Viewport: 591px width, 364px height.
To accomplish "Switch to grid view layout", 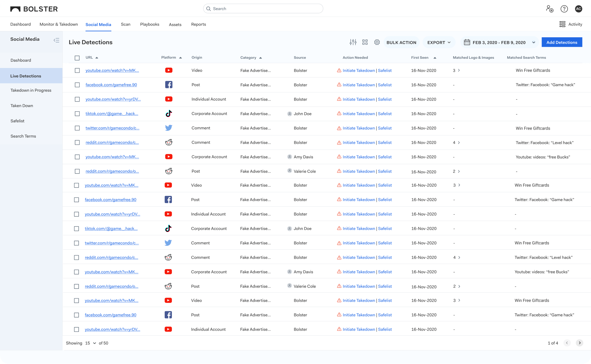I will click(x=365, y=42).
